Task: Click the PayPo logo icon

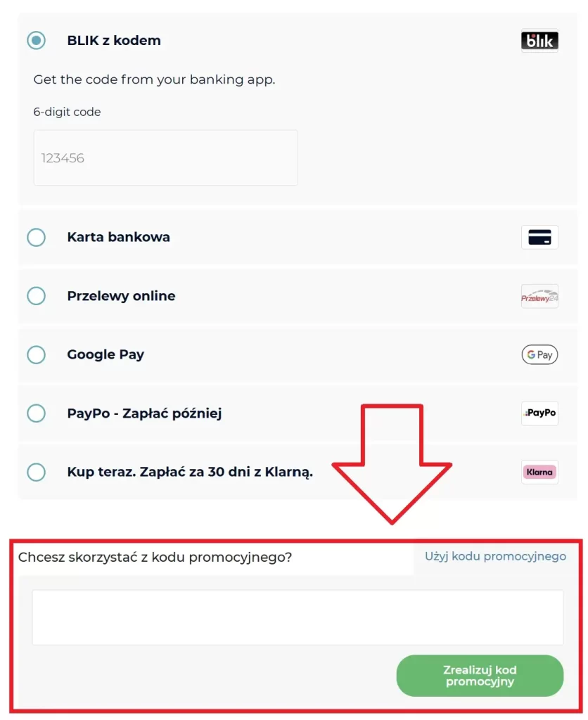Action: pos(539,413)
